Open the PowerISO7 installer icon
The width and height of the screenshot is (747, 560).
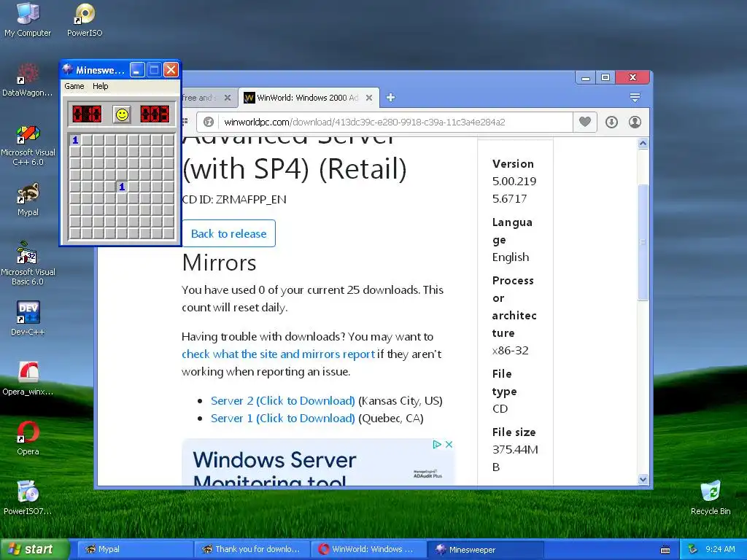(28, 498)
